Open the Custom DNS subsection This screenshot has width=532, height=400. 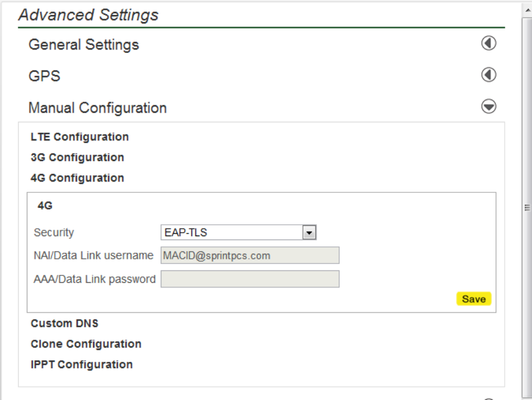[x=64, y=324]
